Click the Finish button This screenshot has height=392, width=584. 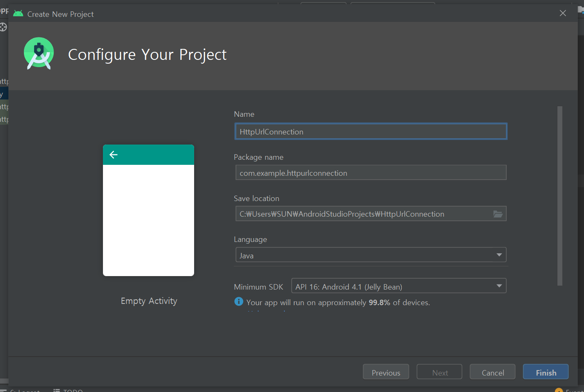[546, 372]
